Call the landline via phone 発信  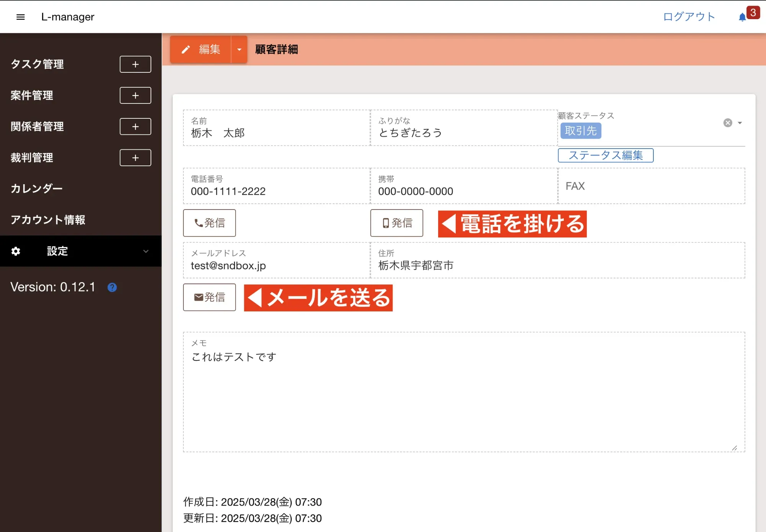(209, 223)
